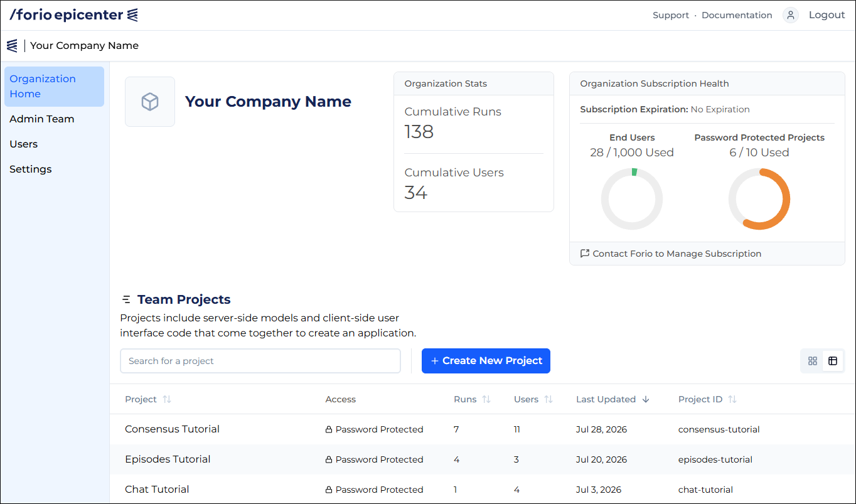Viewport: 856px width, 504px height.
Task: Click the Jul 3, 2026 date cell
Action: point(599,490)
